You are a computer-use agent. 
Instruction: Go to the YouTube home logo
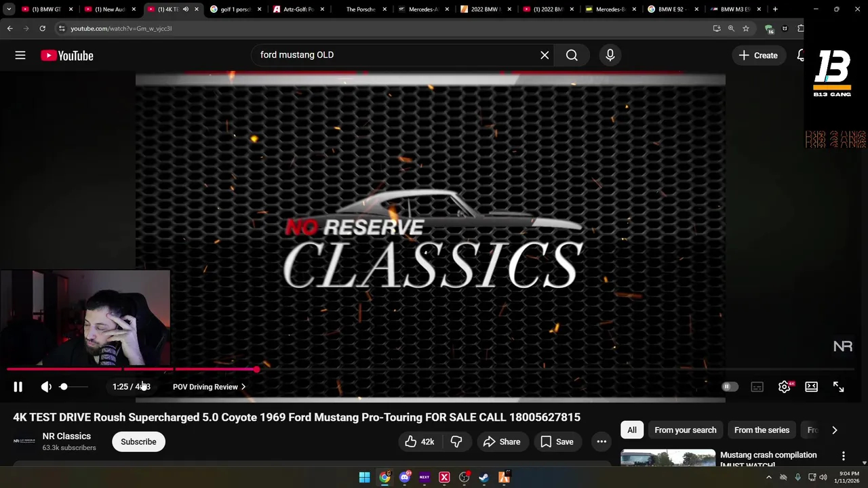coord(66,56)
